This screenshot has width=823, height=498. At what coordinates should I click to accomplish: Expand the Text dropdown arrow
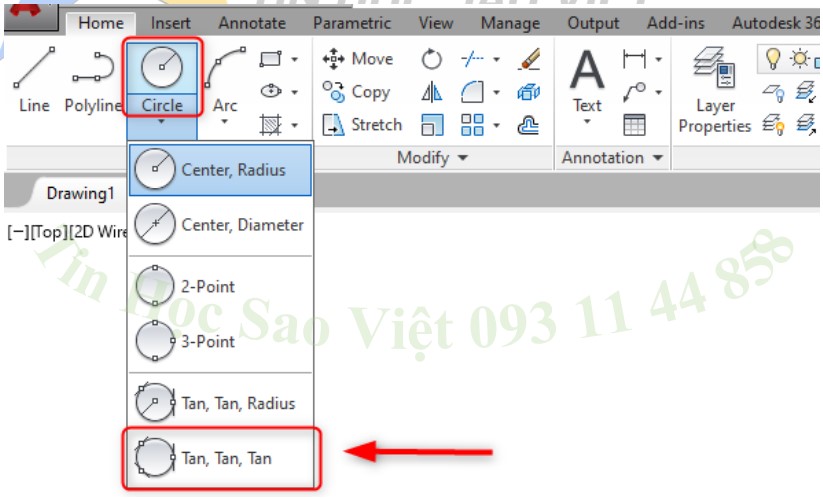587,122
